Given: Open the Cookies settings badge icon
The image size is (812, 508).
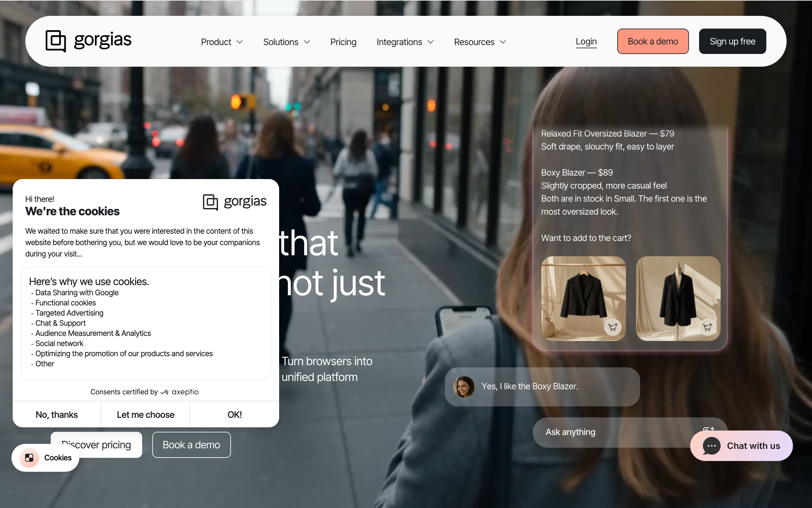Looking at the screenshot, I should click(29, 458).
